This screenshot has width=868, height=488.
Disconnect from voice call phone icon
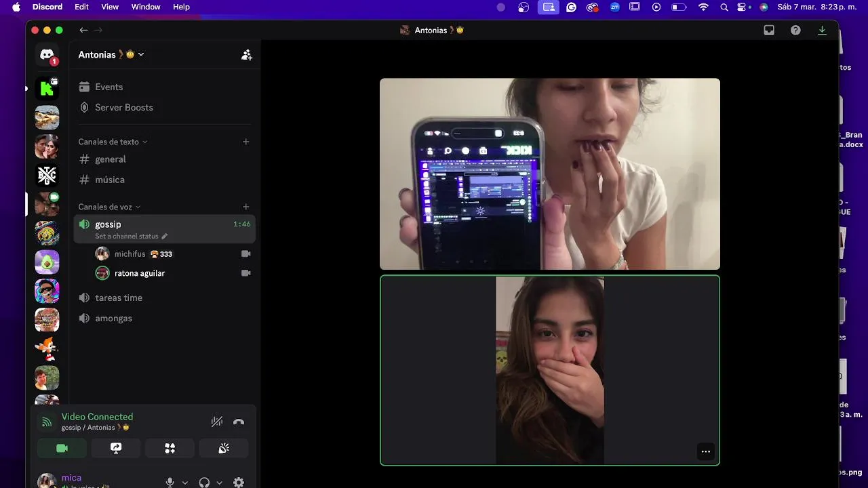239,422
